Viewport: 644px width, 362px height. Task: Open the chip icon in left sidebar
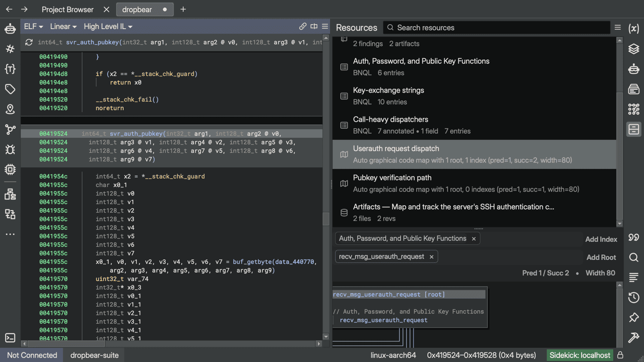click(x=10, y=169)
